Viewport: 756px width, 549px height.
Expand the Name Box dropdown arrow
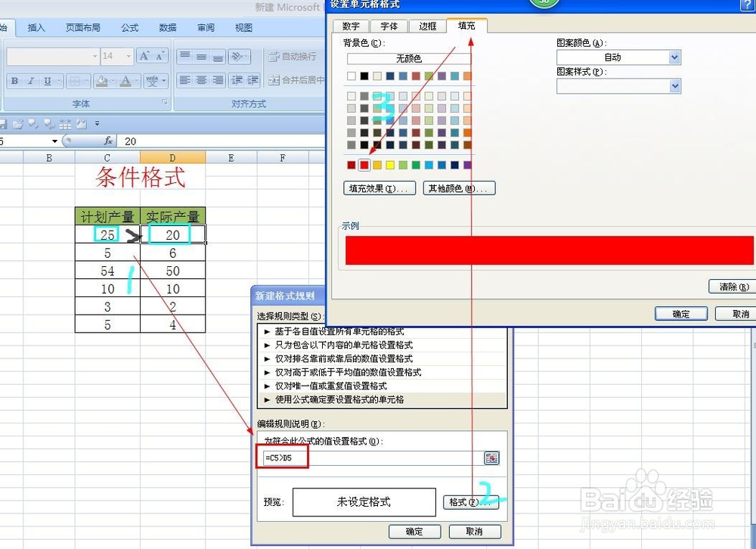point(54,141)
